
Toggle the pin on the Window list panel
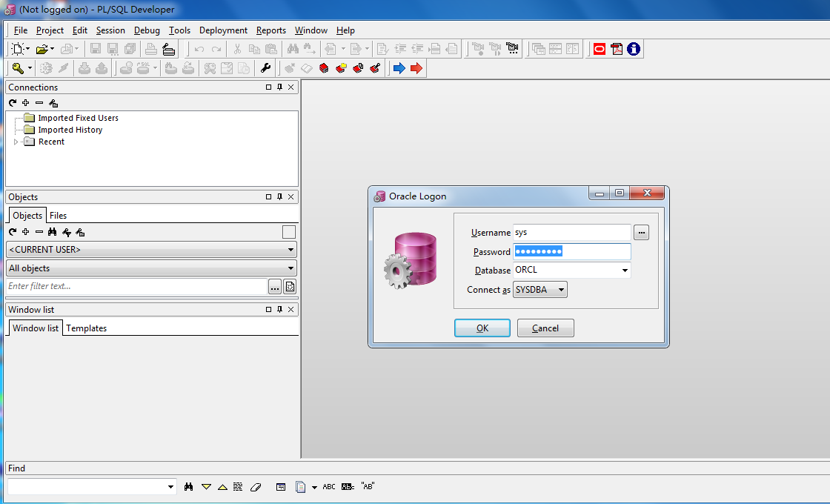[279, 309]
